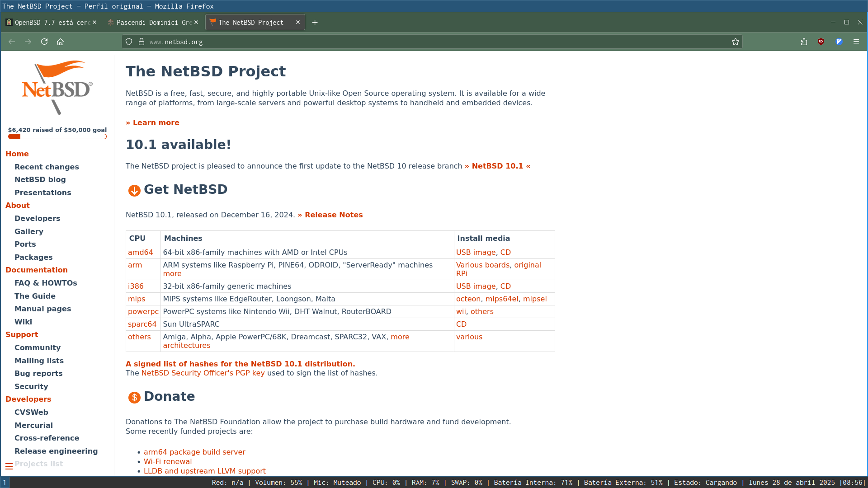Follow the Learn more link
Image resolution: width=868 pixels, height=488 pixels.
click(152, 122)
